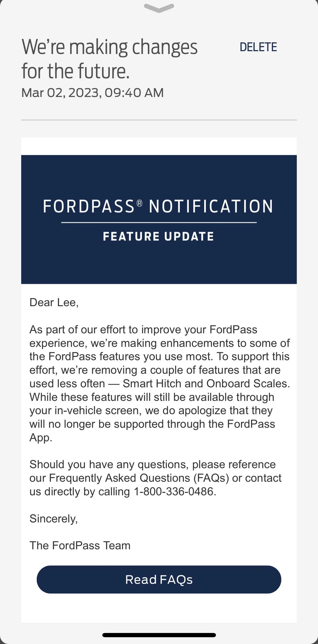
Task: Tap the FEATURE UPDATE banner subtitle
Action: pyautogui.click(x=158, y=237)
